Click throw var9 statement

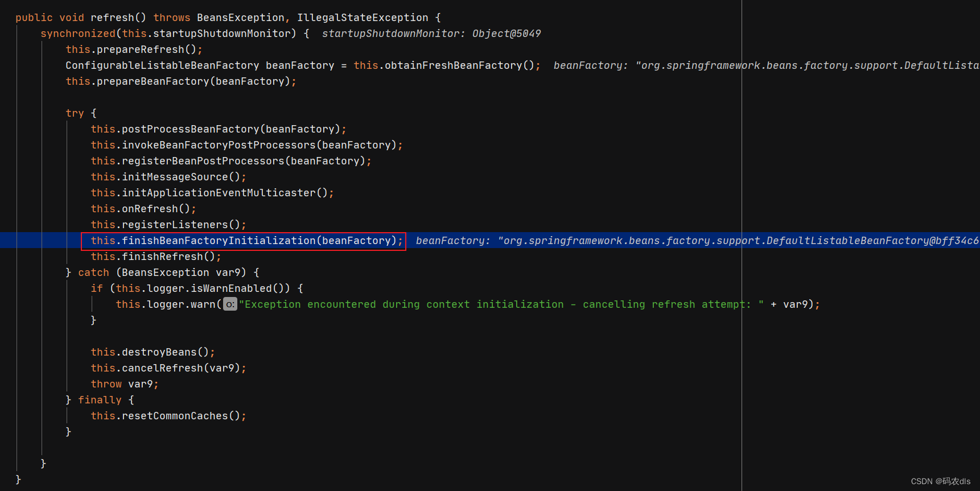tap(125, 384)
